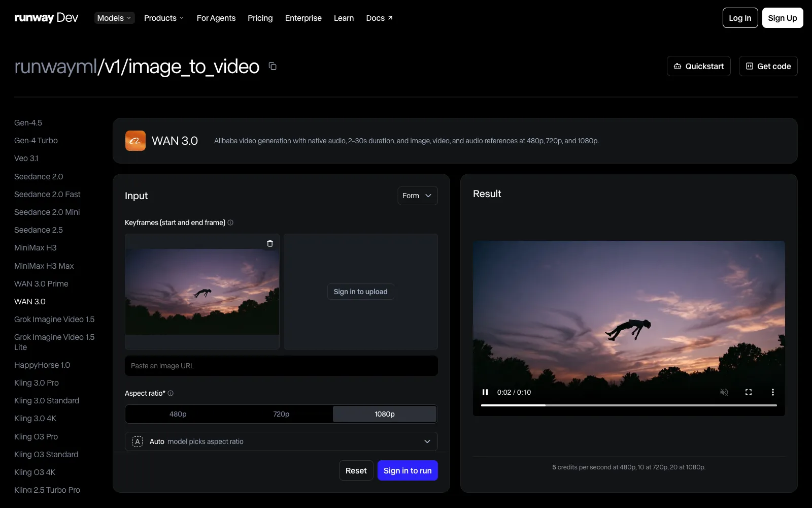The image size is (812, 508).
Task: Click the start keyframe thumbnail image
Action: (202, 292)
